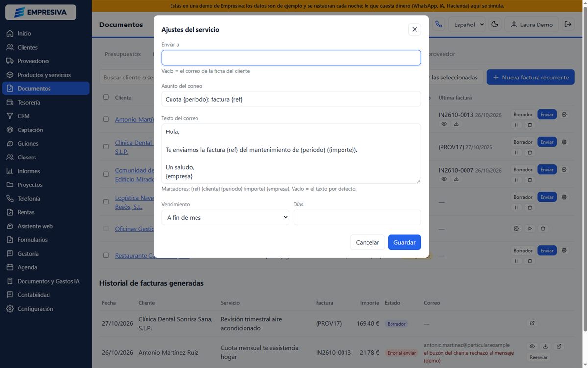Click Borrador on Restaurante row
Screen dimensions: 588x368
click(x=523, y=250)
